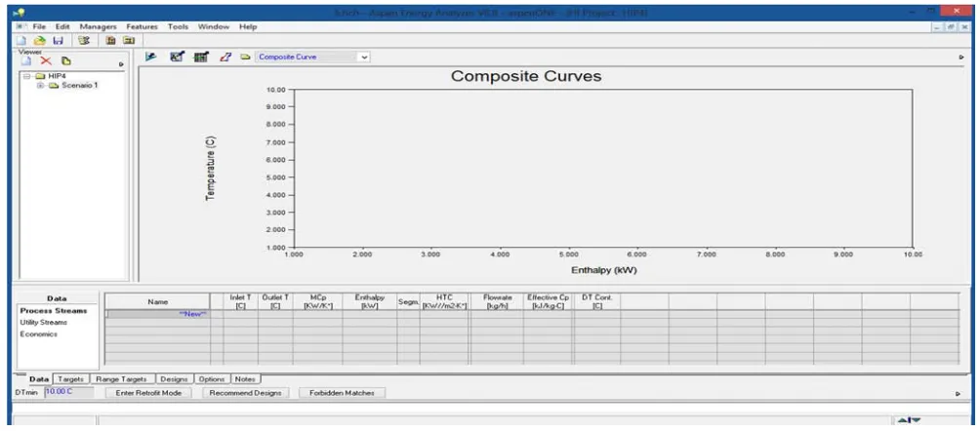The image size is (980, 431).
Task: Create a new case from main toolbar
Action: (x=21, y=41)
